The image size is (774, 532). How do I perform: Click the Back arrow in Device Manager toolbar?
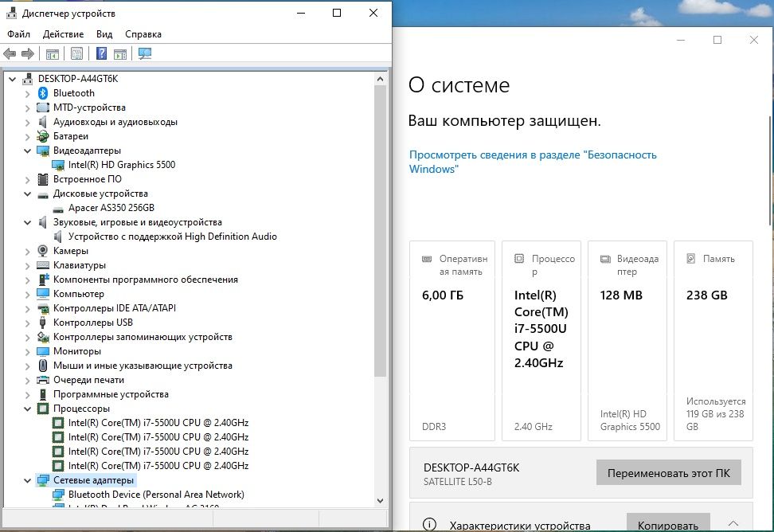10,53
